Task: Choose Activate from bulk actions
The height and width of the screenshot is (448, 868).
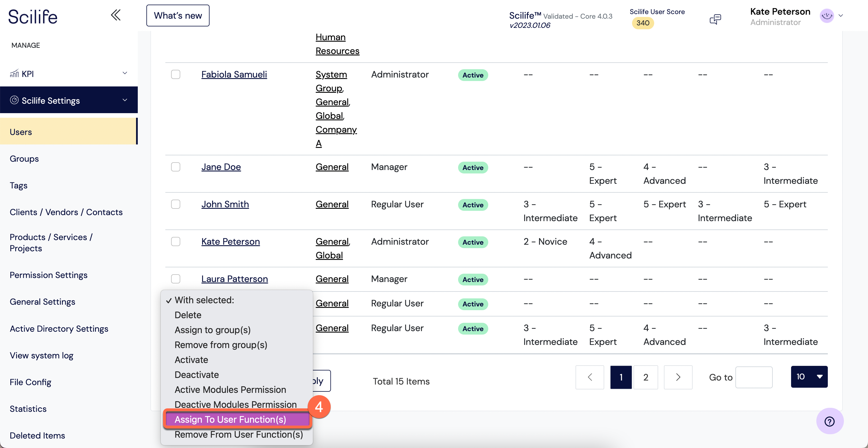Action: click(x=237, y=360)
